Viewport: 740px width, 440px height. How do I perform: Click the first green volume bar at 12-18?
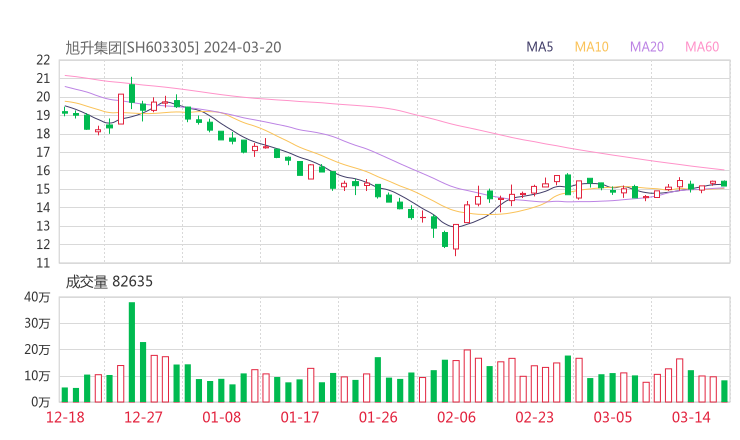(65, 395)
